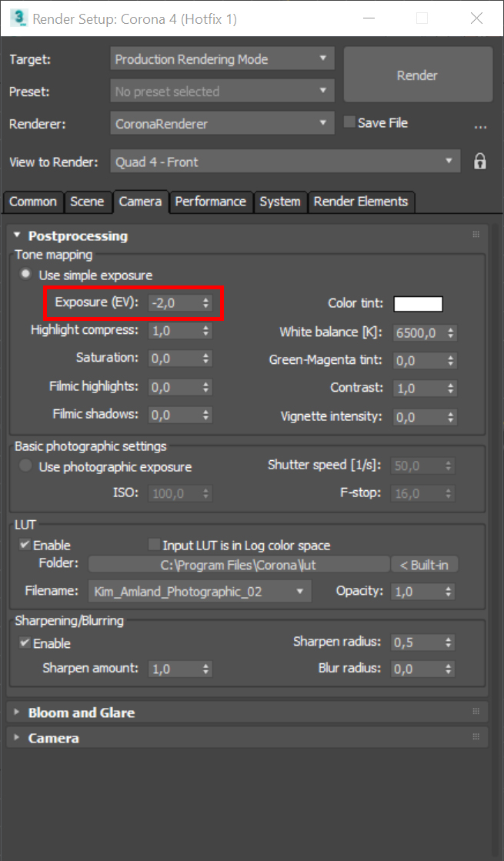This screenshot has width=504, height=861.
Task: Disable the LUT Enable checkbox
Action: tap(25, 545)
